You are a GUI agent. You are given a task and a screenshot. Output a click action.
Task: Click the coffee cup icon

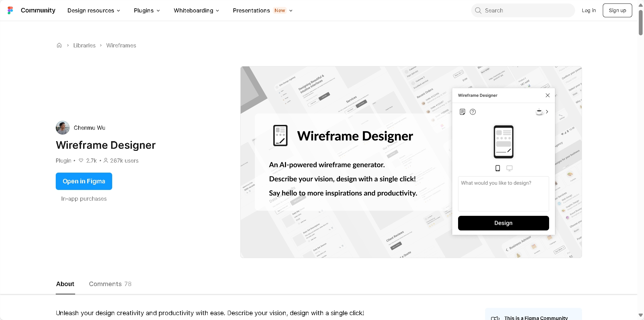539,112
